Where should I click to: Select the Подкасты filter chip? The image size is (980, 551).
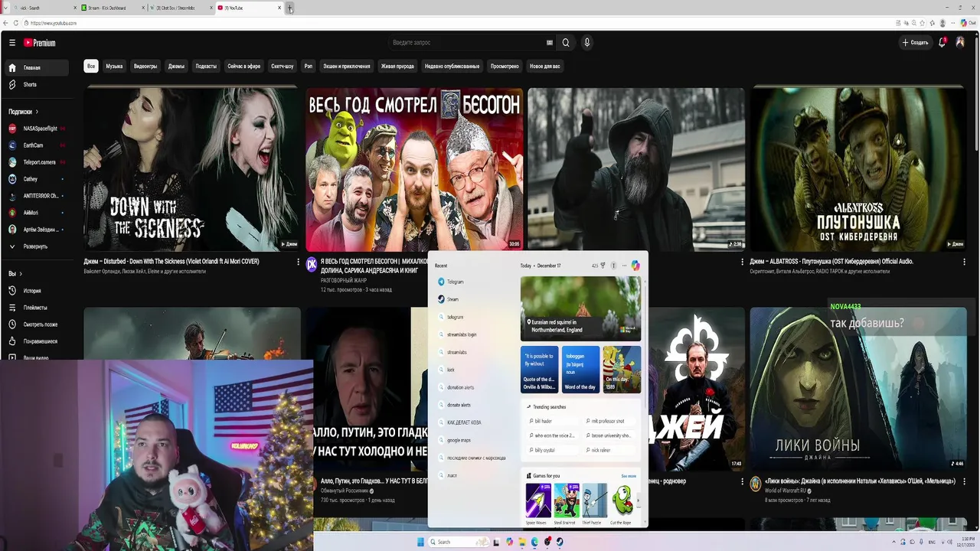tap(206, 67)
